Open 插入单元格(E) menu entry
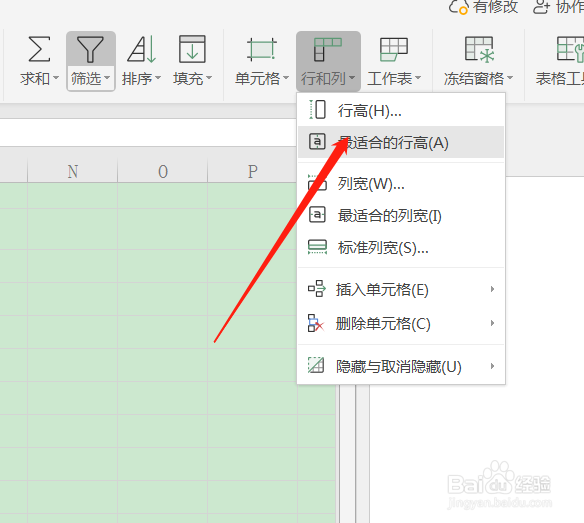584x523 pixels. (x=401, y=289)
